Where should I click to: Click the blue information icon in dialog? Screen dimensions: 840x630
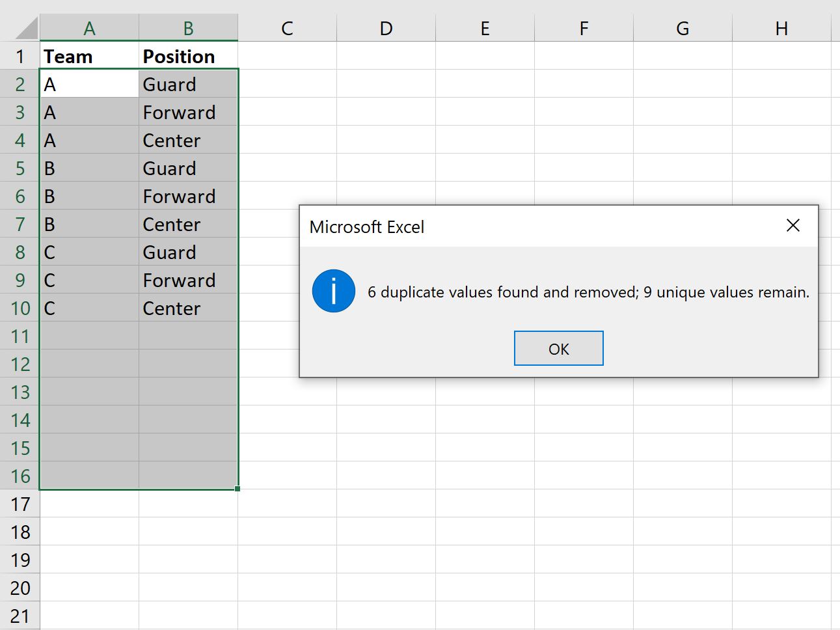click(x=334, y=291)
